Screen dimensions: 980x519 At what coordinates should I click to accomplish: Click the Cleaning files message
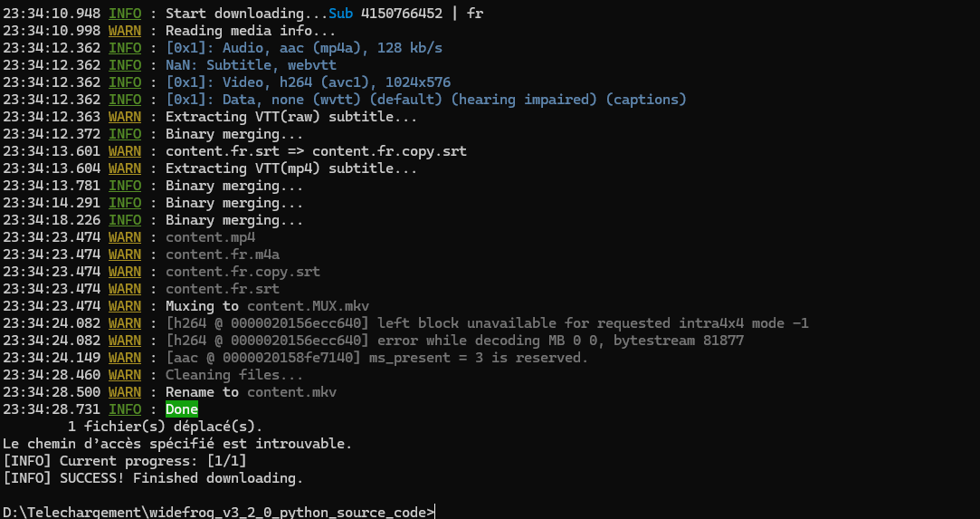(234, 375)
